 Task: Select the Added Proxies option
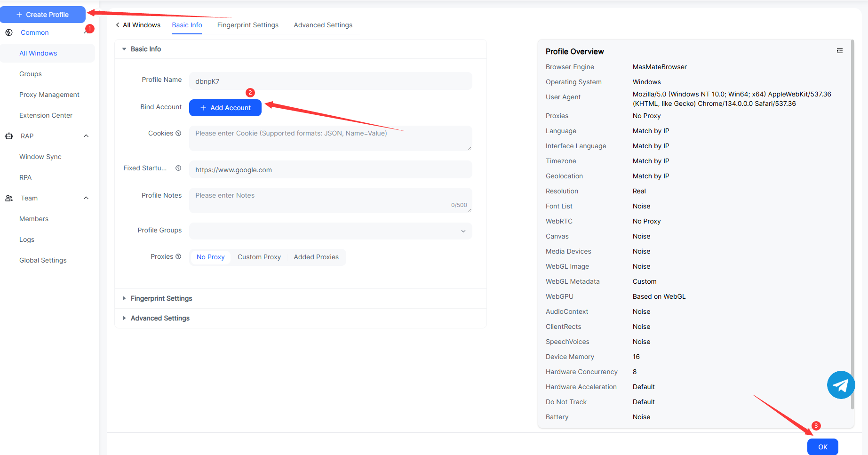[316, 257]
